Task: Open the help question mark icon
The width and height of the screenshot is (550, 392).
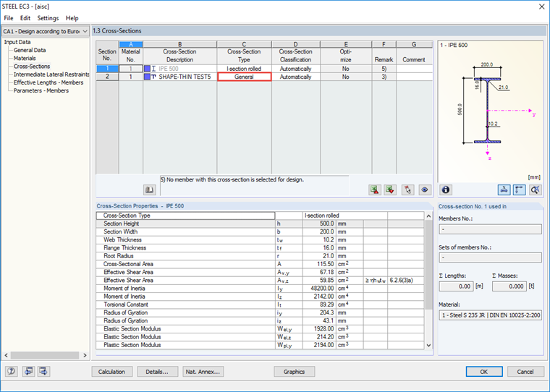Action: 12,371
